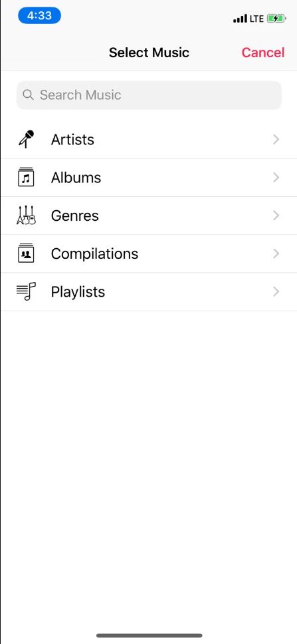
Task: Expand the Genres row chevron
Action: [x=276, y=216]
